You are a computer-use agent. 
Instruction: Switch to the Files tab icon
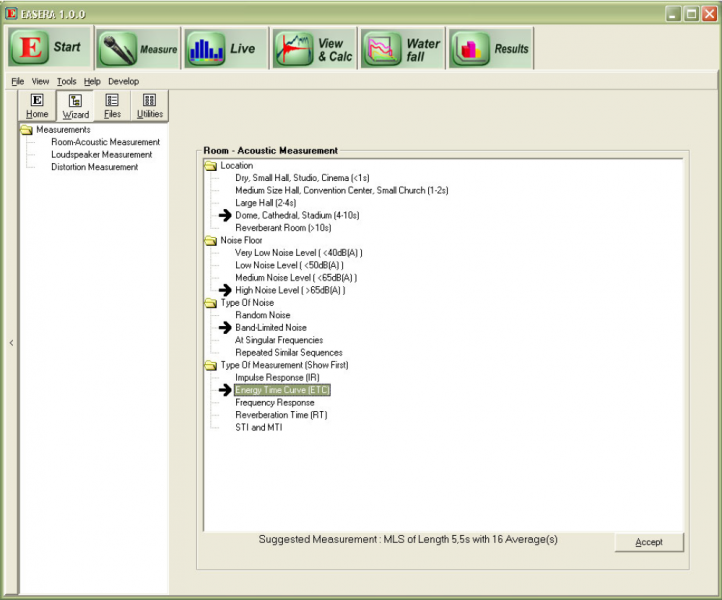112,100
